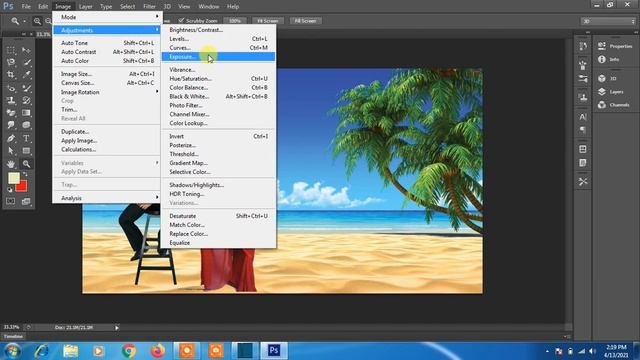640x360 pixels.
Task: Toggle Quick Mask mode
Action: 11,201
